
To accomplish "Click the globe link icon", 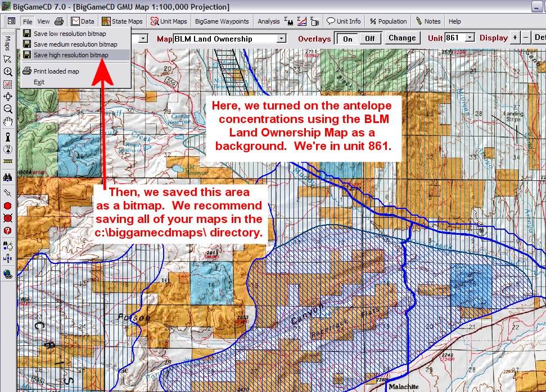I will pos(8,274).
